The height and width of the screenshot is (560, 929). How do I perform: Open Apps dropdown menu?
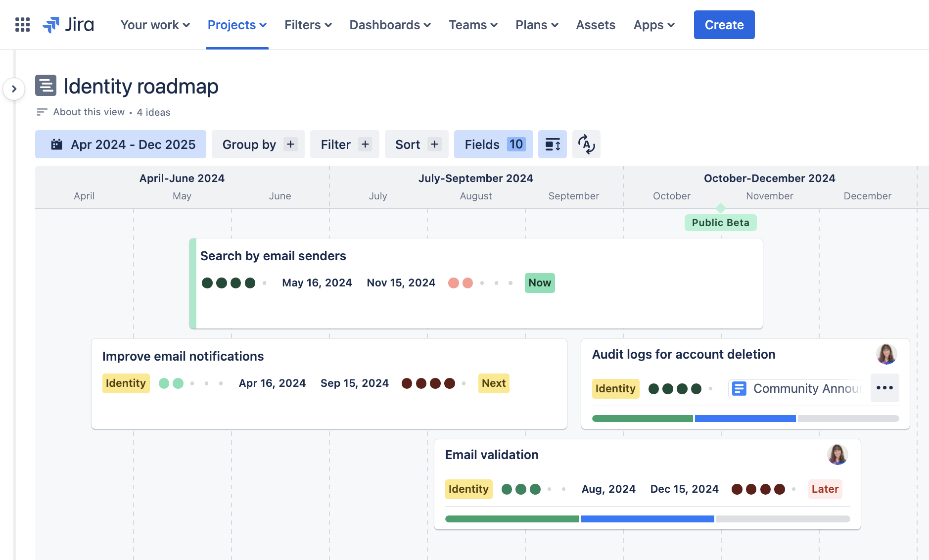pyautogui.click(x=654, y=25)
